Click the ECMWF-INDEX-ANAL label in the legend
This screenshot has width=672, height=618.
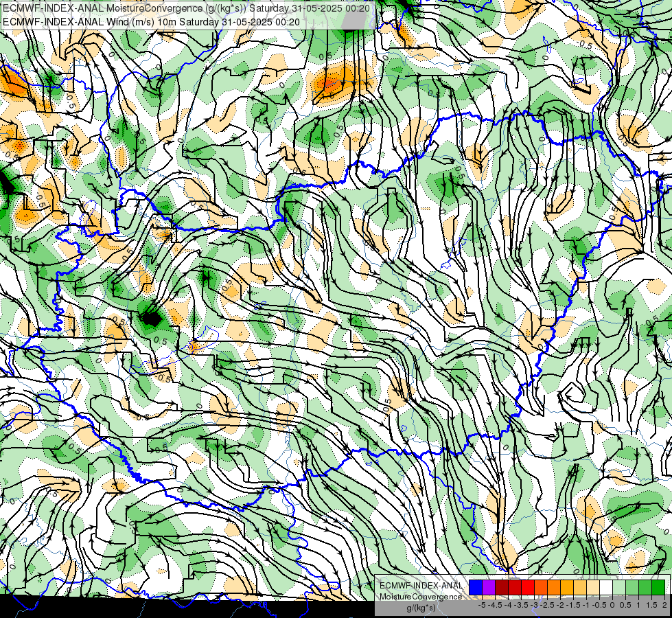[x=421, y=586]
